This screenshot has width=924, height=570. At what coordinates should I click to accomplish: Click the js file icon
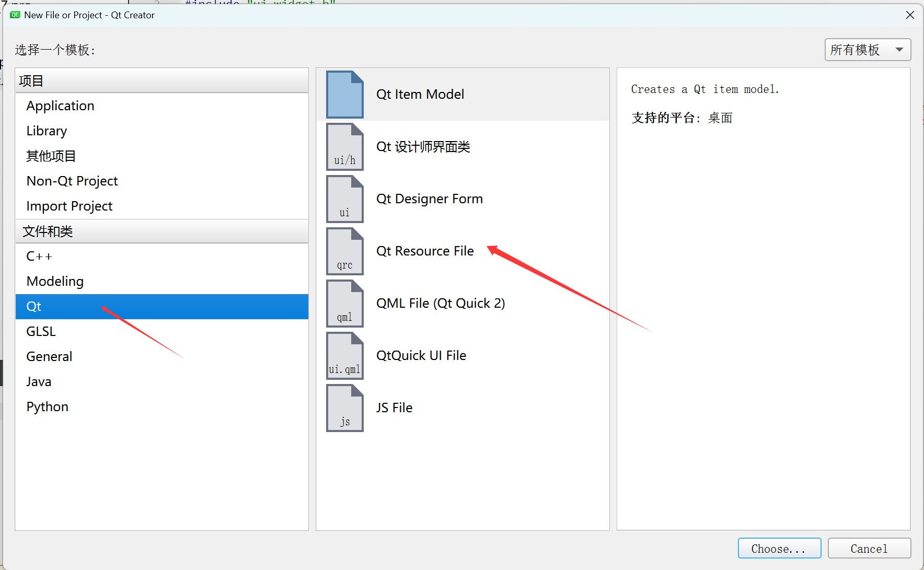click(345, 408)
